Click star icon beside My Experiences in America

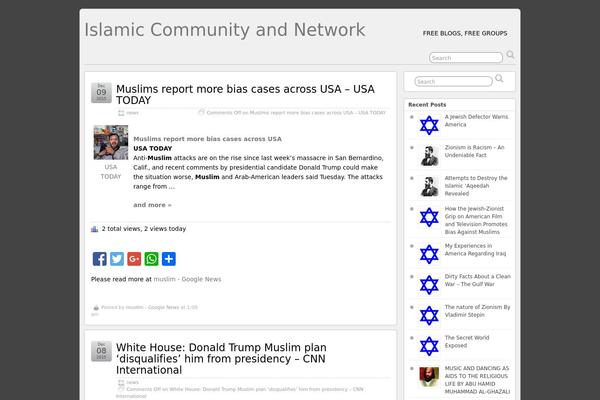coord(429,254)
